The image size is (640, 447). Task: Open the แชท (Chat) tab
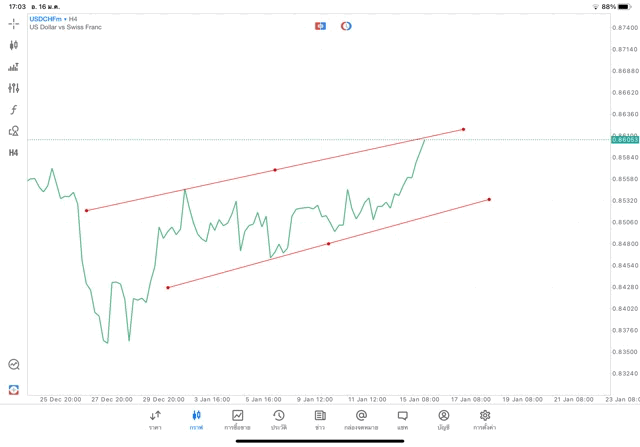click(x=402, y=419)
